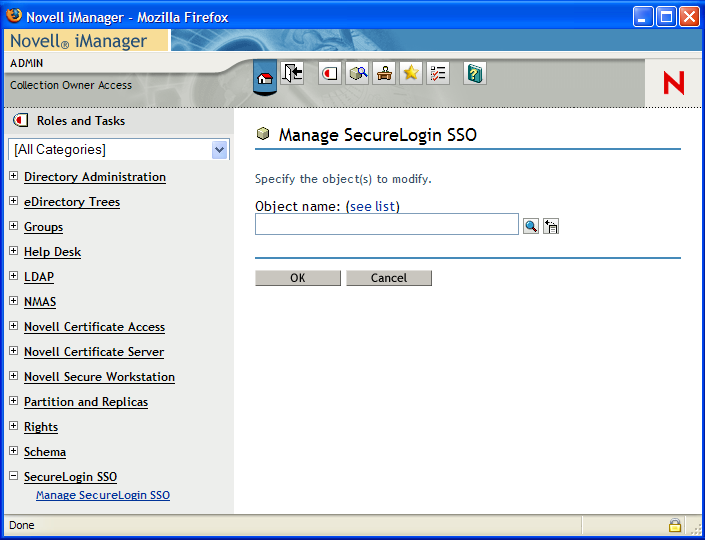Click the OK button
The image size is (705, 540).
pyautogui.click(x=298, y=278)
